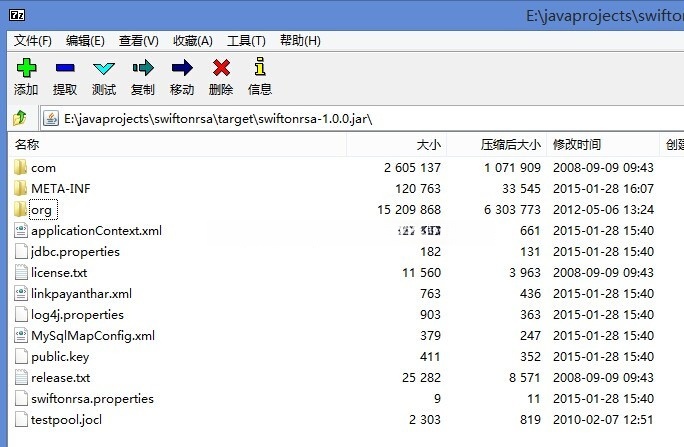
Task: Click the 7z application icon in title bar
Action: (x=17, y=15)
